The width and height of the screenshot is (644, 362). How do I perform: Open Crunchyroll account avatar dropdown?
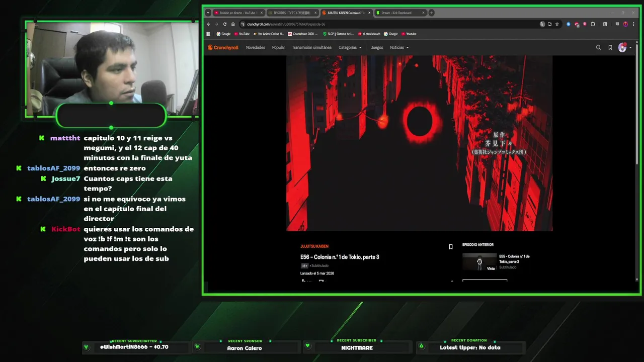[624, 48]
